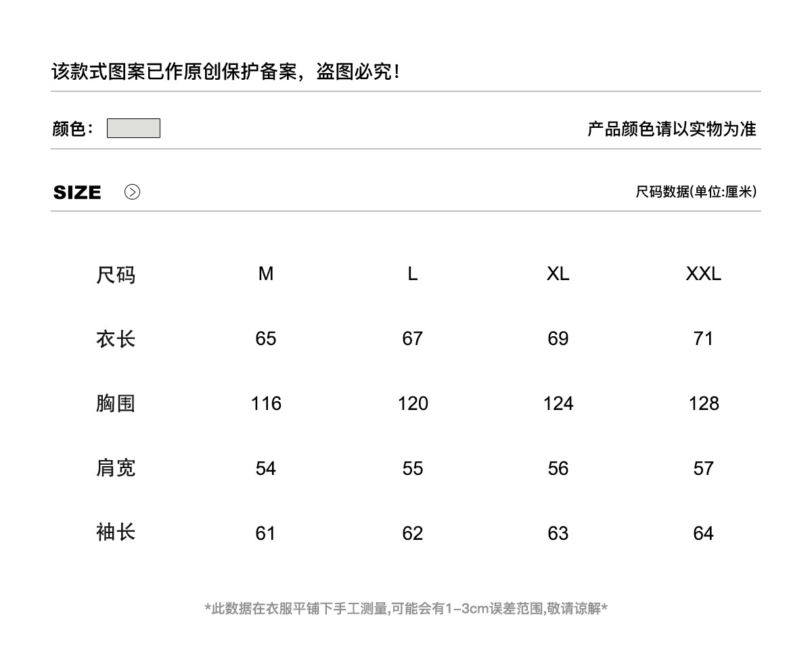Click the 胸围 value 120

pyautogui.click(x=413, y=403)
